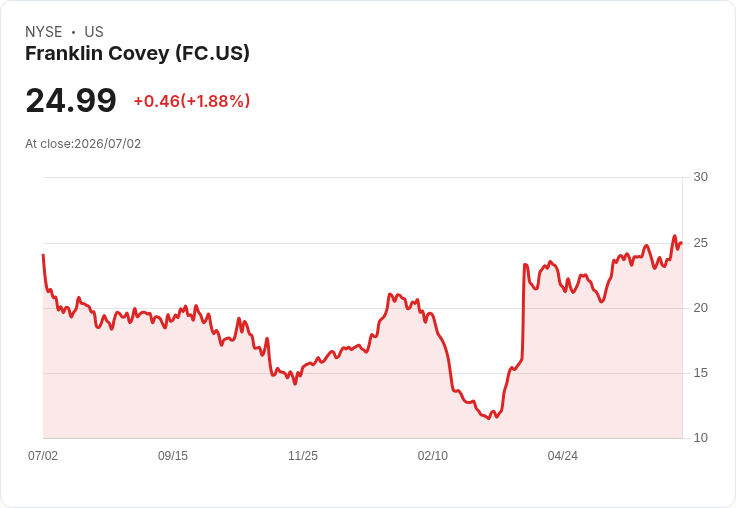Select the 07/02 x-axis date label

[x=43, y=456]
